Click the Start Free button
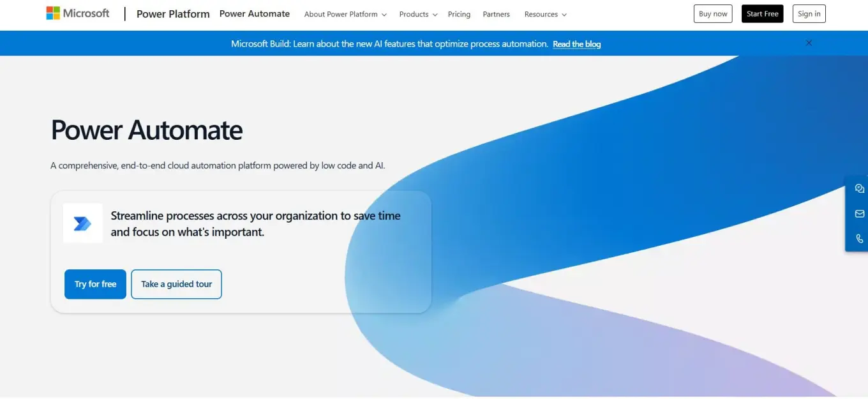 click(762, 13)
